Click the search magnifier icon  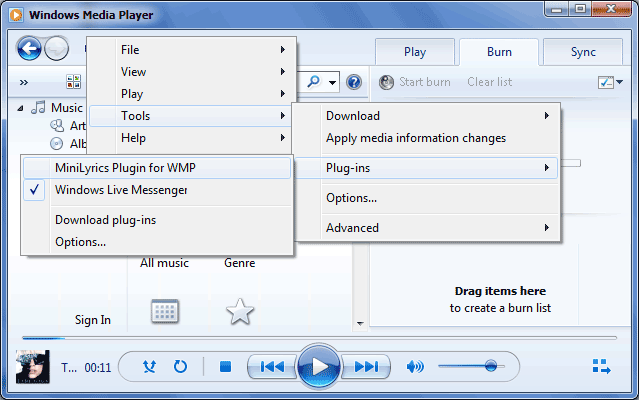coord(313,81)
